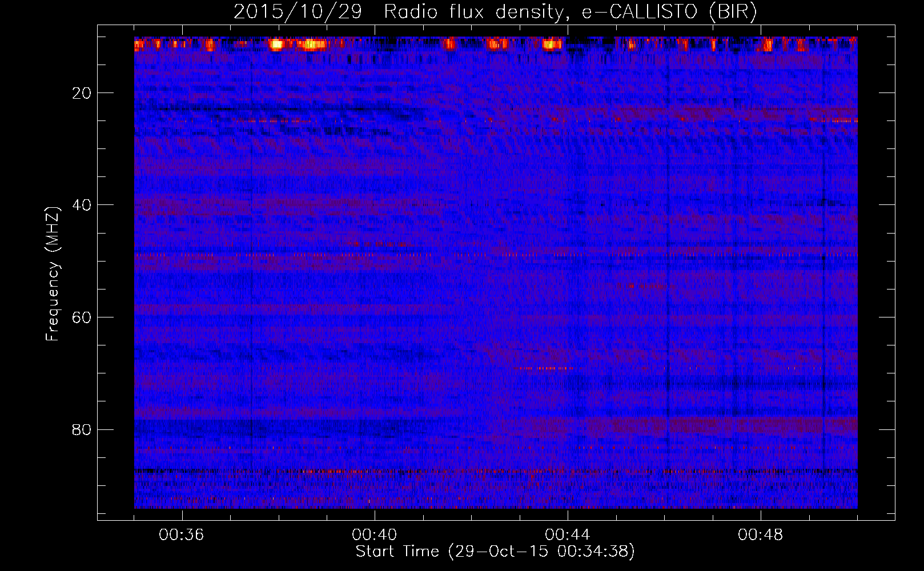
Task: Click the date '2015/10/29' in the title
Action: (x=298, y=12)
